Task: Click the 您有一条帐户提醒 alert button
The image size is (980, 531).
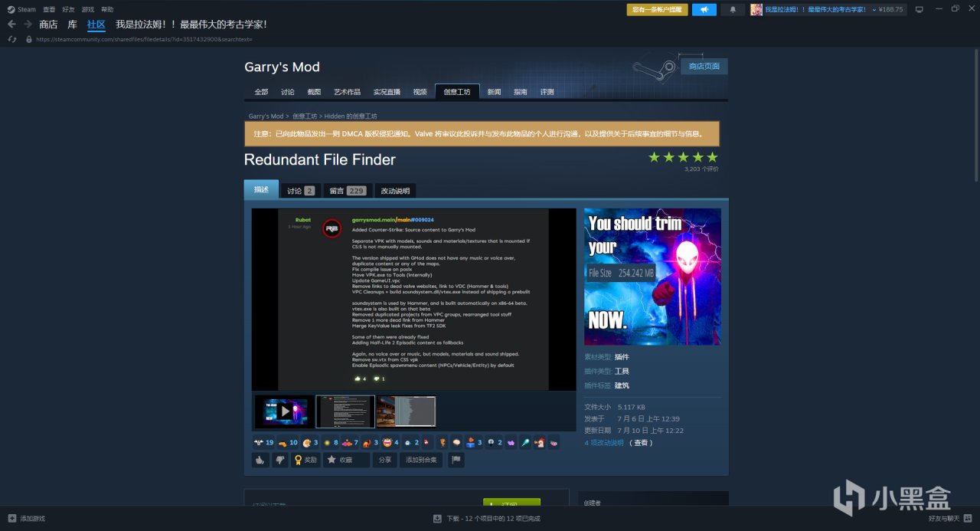Action: [x=657, y=9]
